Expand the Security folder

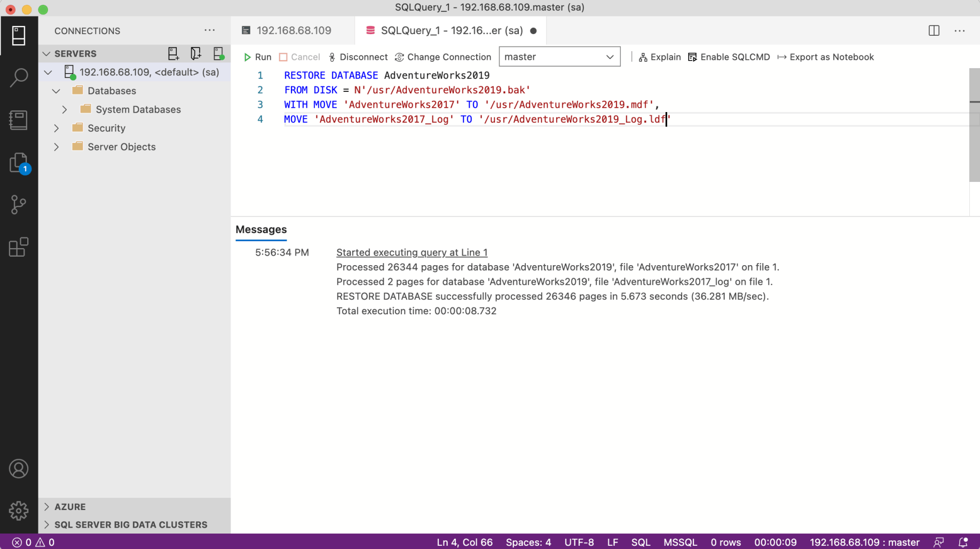click(57, 128)
